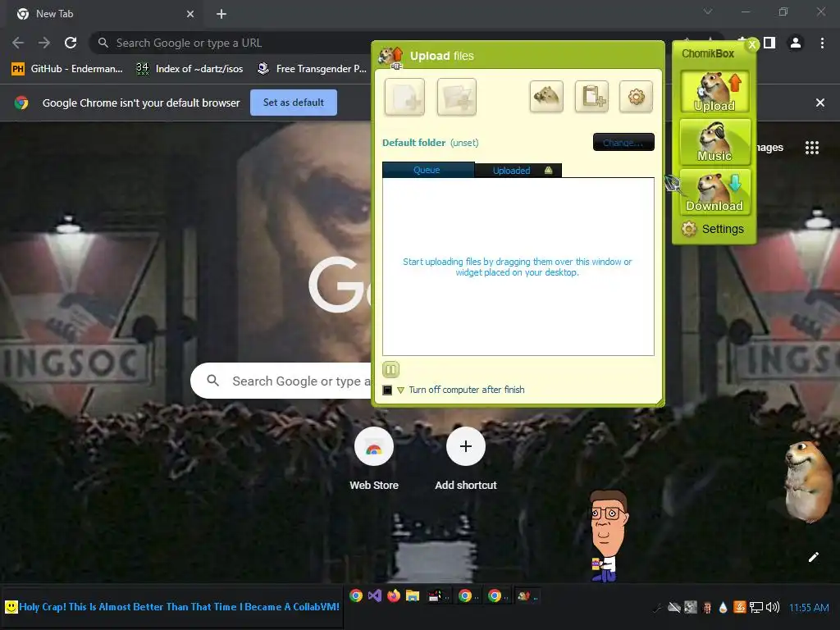Open the ChomikBox Upload panel button
Screen dimensions: 840x630
pos(714,92)
